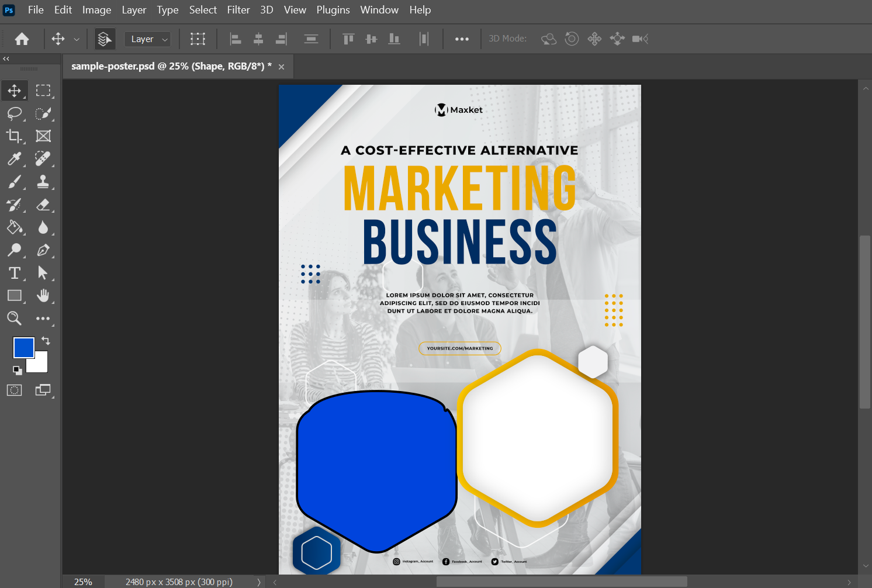The image size is (872, 588).
Task: Toggle Show Transform Controls
Action: [x=198, y=39]
